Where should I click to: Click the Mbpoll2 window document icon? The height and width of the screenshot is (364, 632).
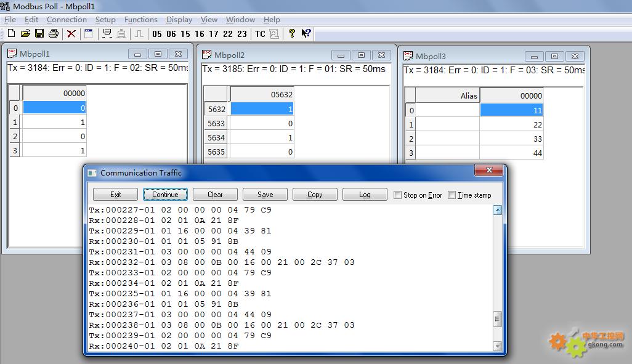[x=207, y=54]
